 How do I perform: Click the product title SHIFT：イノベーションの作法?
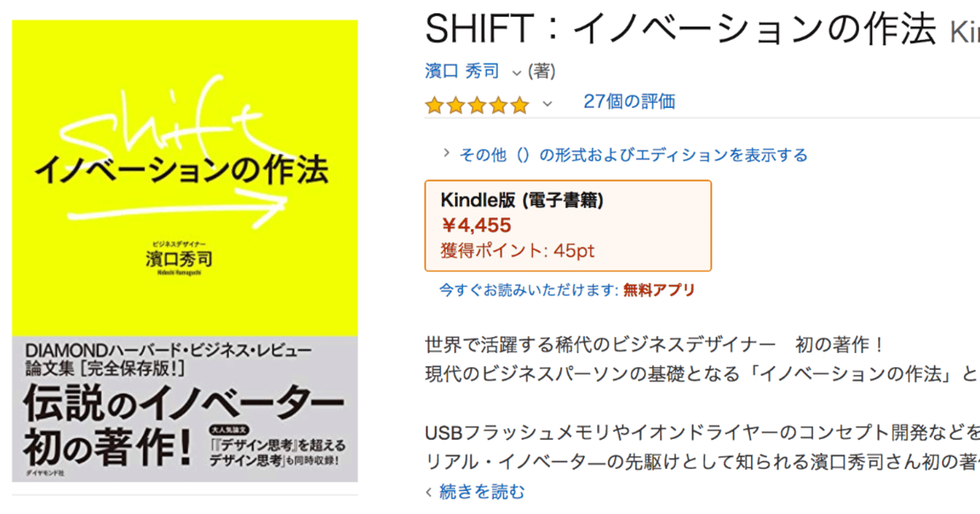(680, 31)
